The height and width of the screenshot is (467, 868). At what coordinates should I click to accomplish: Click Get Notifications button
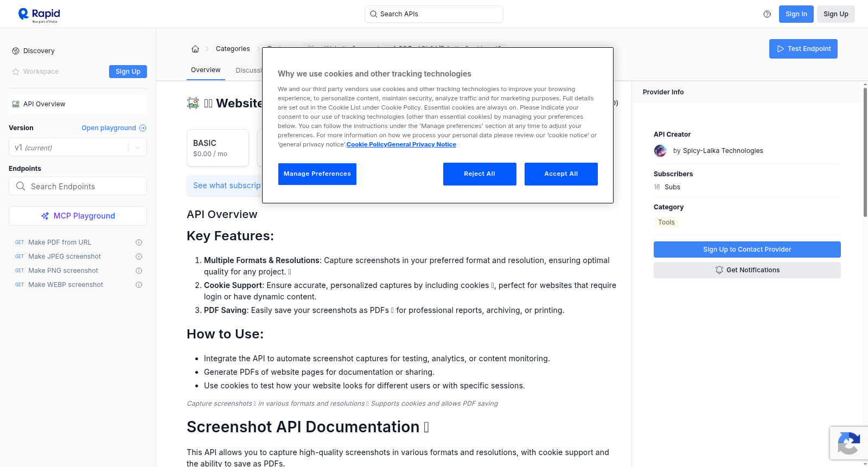tap(747, 270)
